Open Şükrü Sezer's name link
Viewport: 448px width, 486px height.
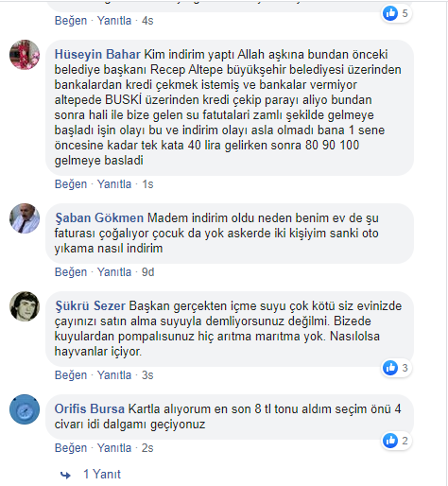point(90,305)
